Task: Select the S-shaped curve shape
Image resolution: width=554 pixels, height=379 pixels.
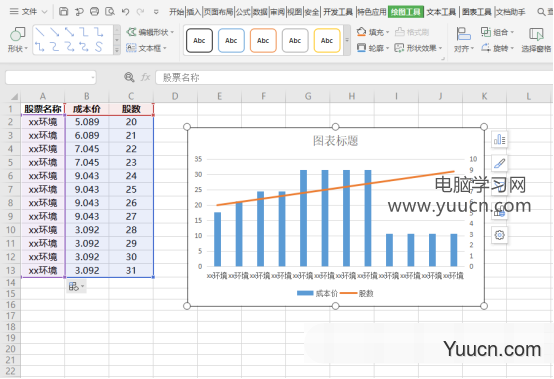Action: coord(99,47)
